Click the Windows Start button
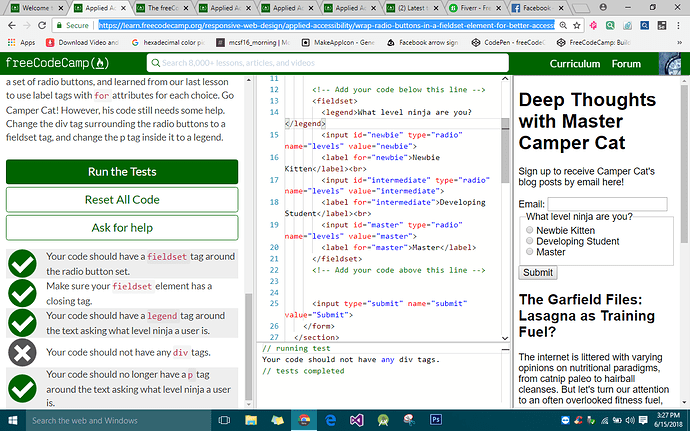Image resolution: width=690 pixels, height=431 pixels. pos(12,420)
